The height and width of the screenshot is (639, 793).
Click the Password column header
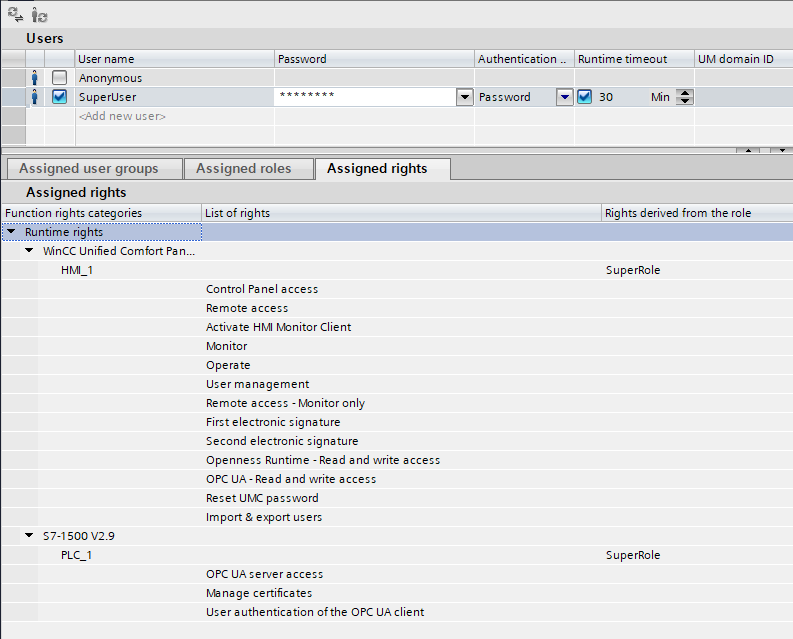click(x=374, y=59)
